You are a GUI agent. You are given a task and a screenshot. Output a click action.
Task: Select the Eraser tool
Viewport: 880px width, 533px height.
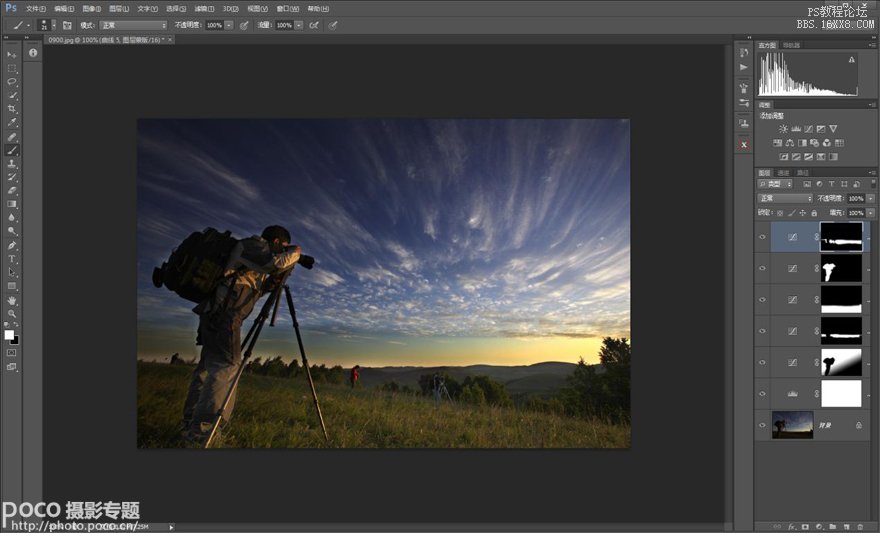(x=11, y=190)
